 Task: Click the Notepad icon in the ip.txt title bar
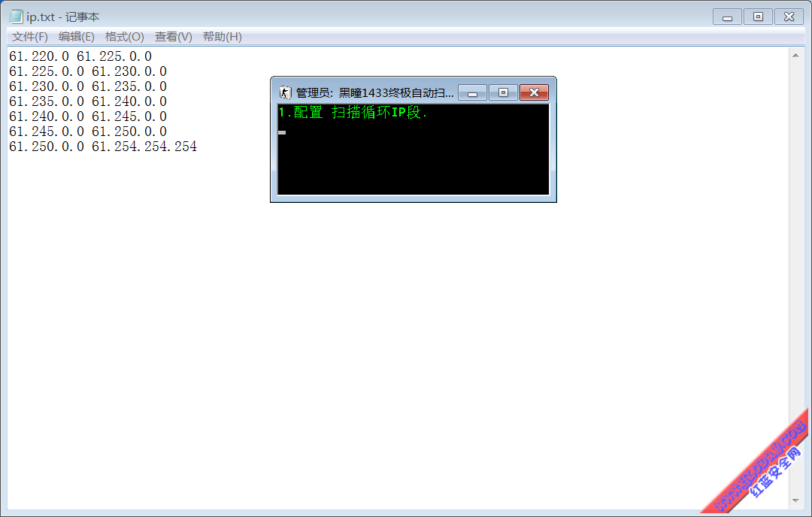click(x=16, y=17)
